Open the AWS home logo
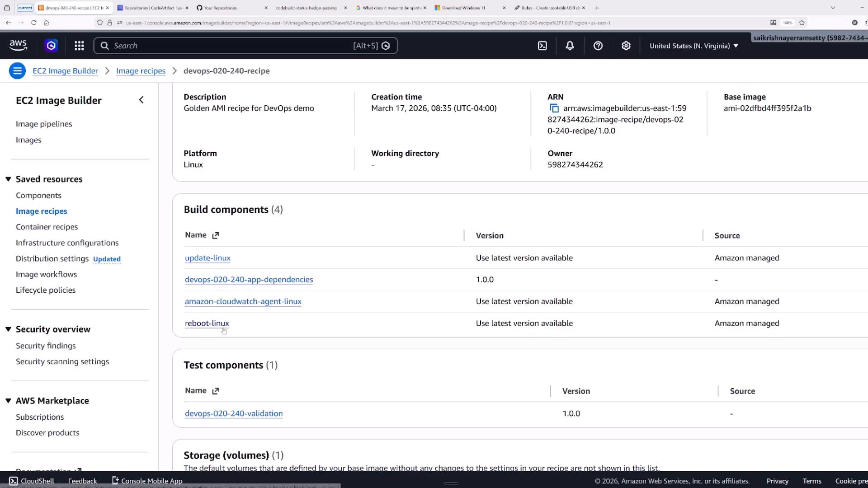 coord(18,45)
